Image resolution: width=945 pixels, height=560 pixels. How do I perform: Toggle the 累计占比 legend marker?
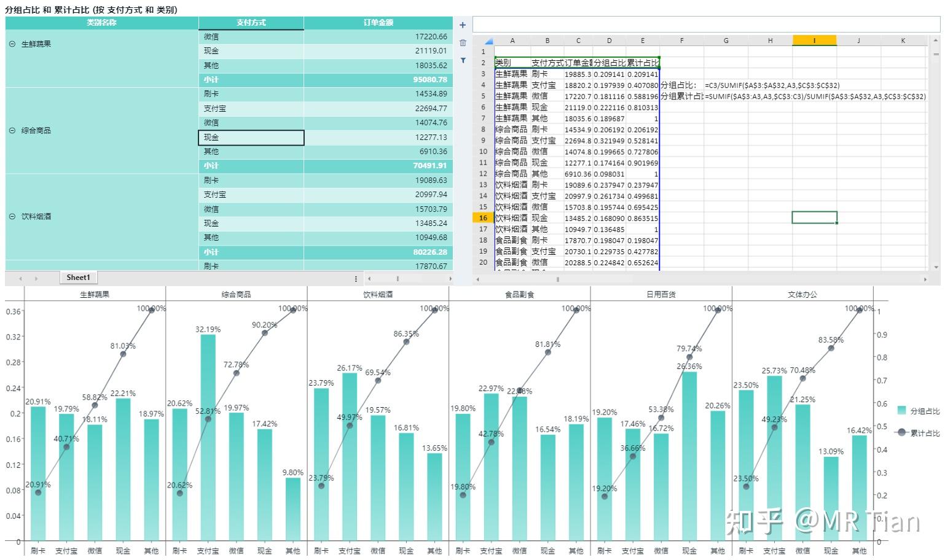pyautogui.click(x=901, y=432)
